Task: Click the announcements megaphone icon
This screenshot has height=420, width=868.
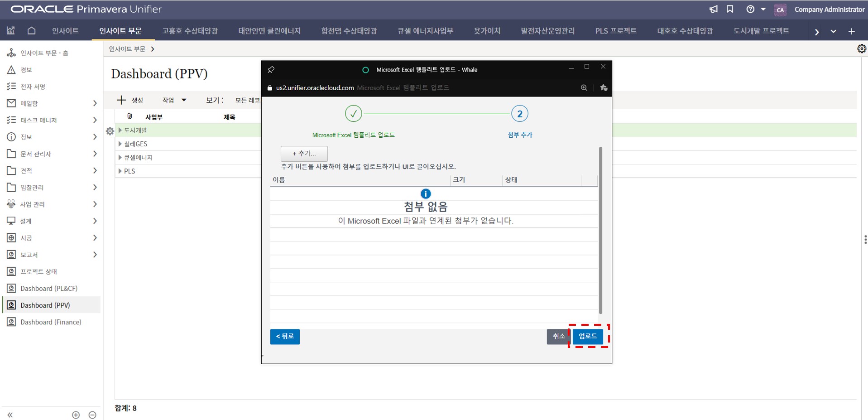Action: point(713,10)
